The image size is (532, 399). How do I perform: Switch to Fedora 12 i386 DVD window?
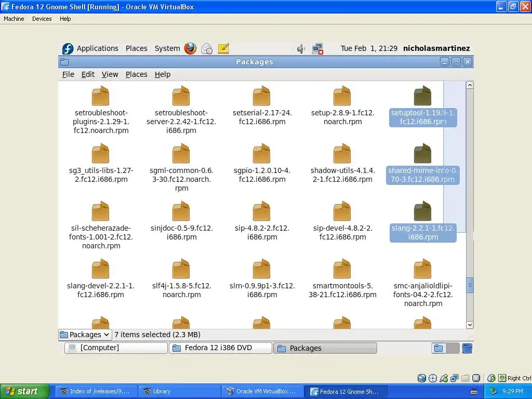point(220,348)
